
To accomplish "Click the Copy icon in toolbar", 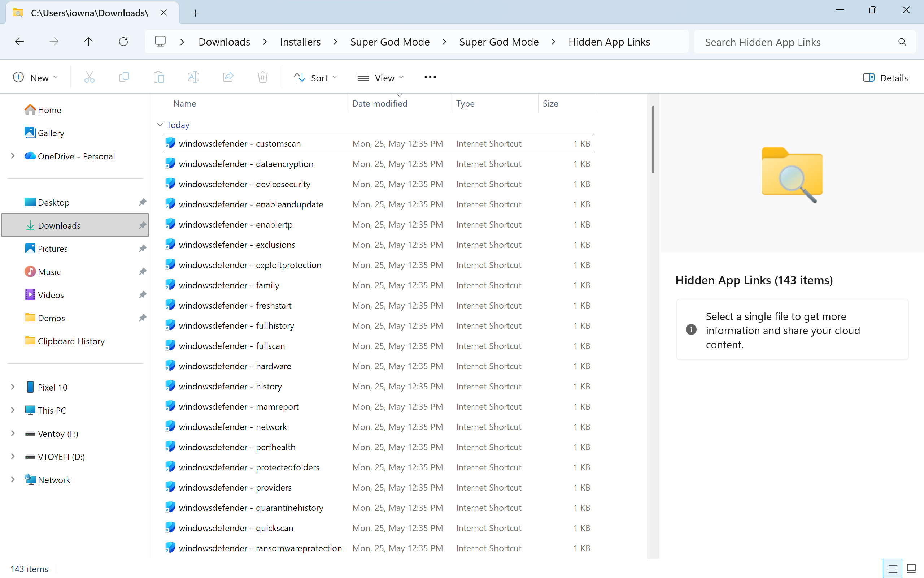I will tap(124, 78).
